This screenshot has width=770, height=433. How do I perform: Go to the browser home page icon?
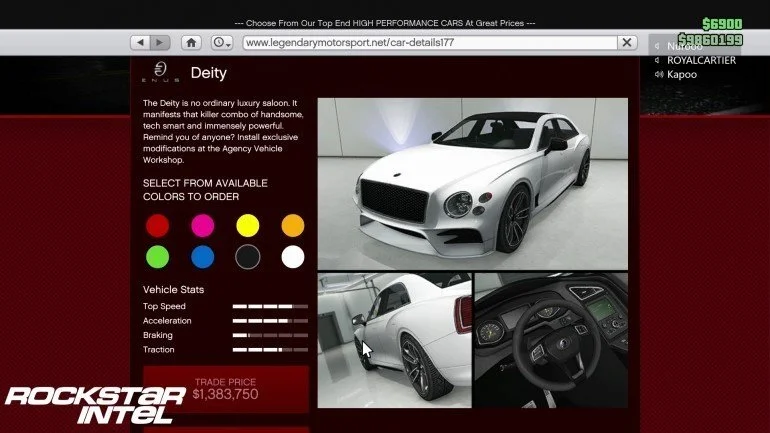click(x=191, y=43)
